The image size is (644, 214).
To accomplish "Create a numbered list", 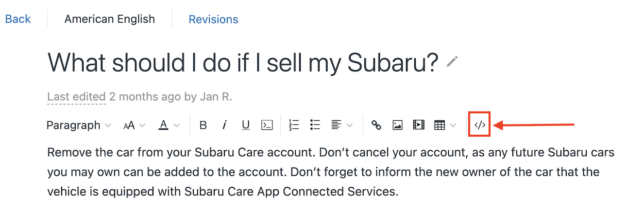I will 293,125.
